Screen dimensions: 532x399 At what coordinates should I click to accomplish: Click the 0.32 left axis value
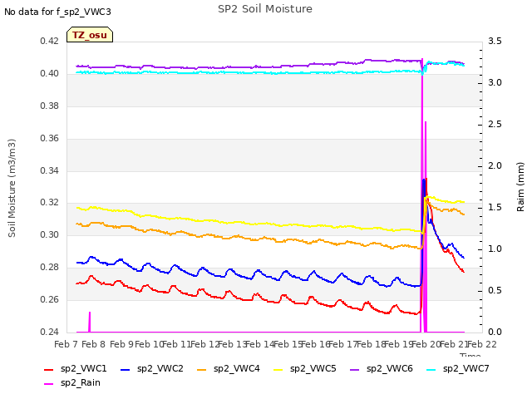pos(50,203)
